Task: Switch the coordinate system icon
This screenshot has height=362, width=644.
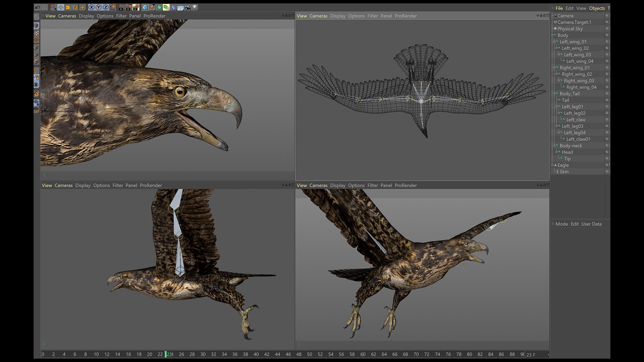Action: coord(113,7)
